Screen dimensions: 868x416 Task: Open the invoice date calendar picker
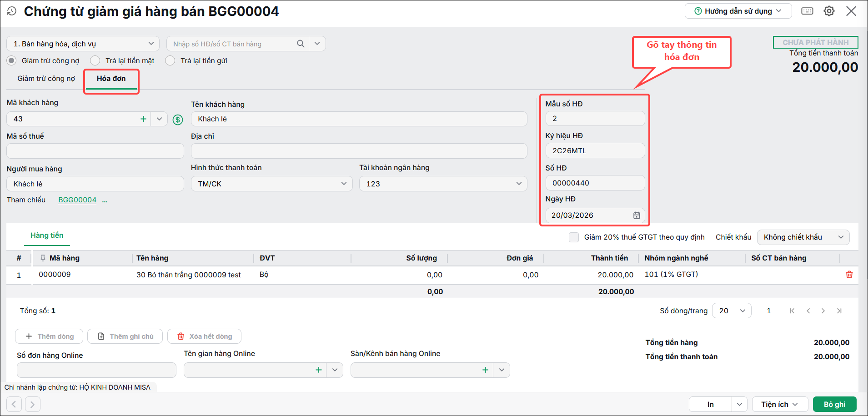coord(637,215)
